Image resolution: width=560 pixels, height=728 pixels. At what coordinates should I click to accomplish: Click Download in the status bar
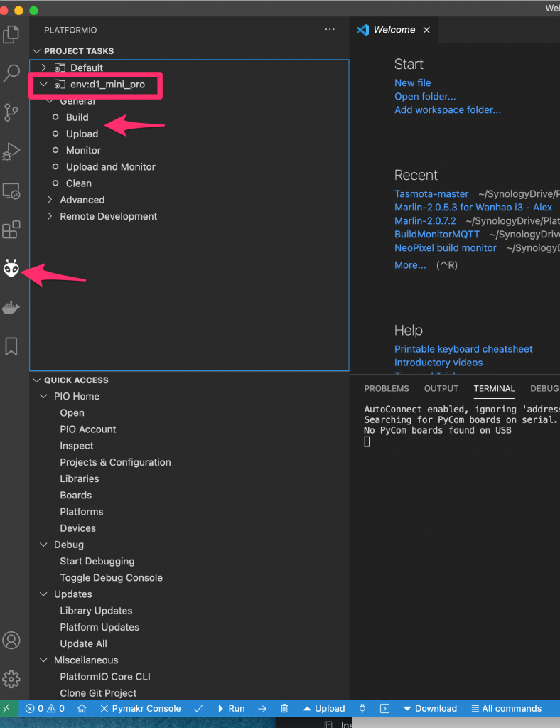tap(430, 709)
